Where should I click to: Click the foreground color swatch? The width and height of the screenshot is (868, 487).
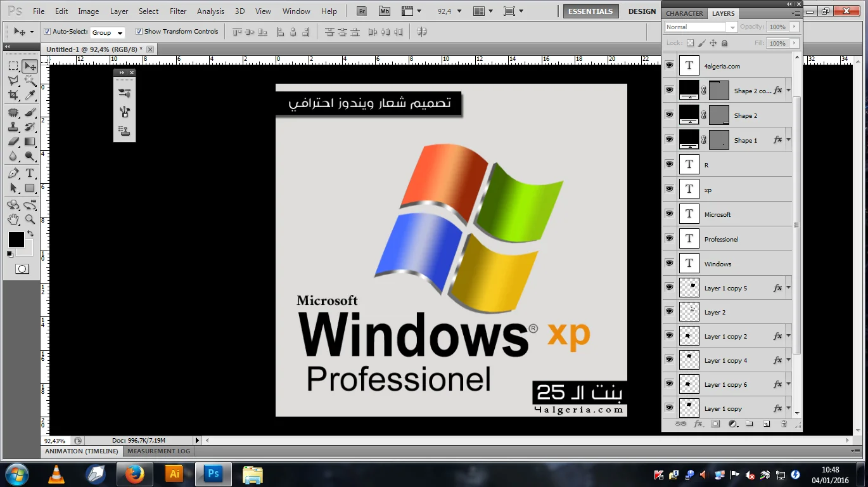[16, 240]
